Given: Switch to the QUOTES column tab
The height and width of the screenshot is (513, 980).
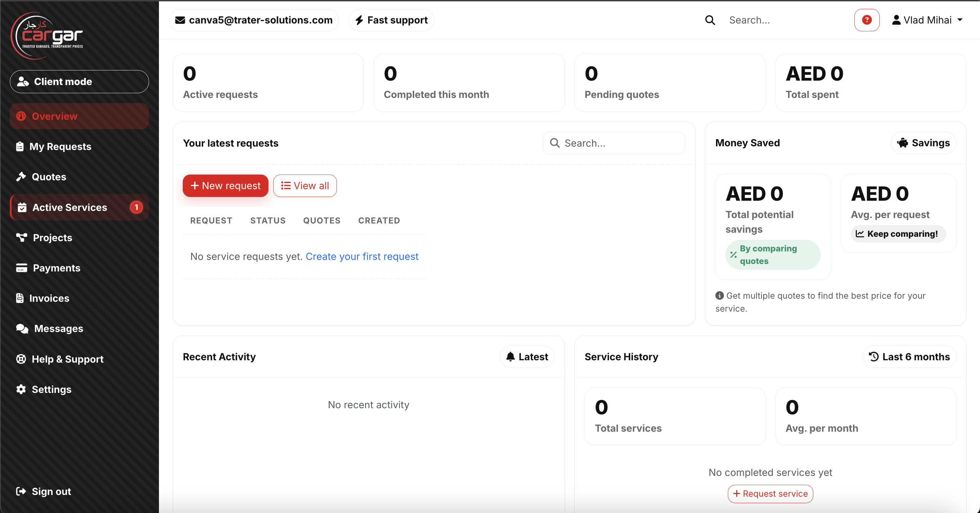Looking at the screenshot, I should point(322,220).
